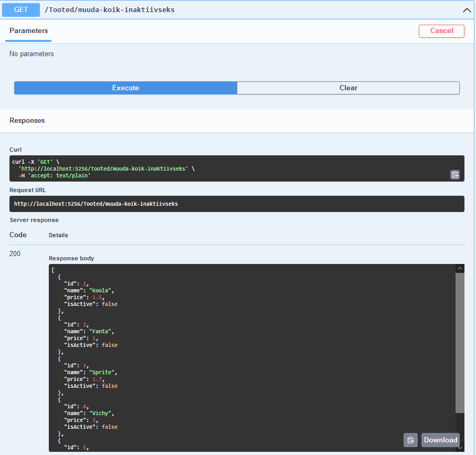Click the Code column header
This screenshot has height=455, width=476.
[18, 235]
